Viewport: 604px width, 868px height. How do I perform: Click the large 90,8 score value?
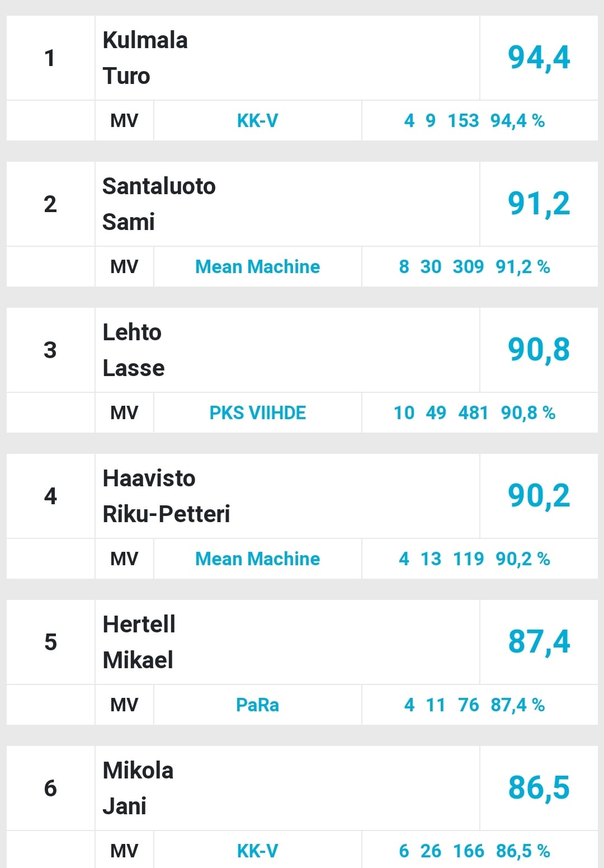tap(539, 350)
